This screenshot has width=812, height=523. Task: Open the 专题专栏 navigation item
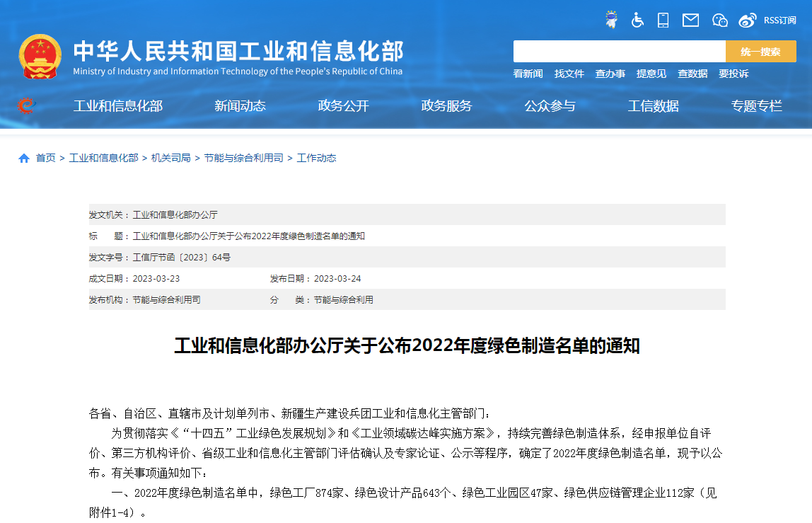click(x=757, y=106)
